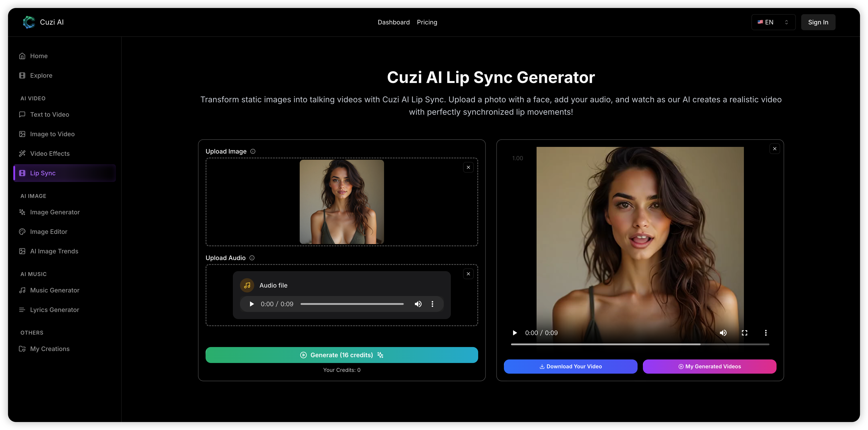Screen dimensions: 868x430
Task: Click the Upload Image info icon
Action: coord(253,152)
